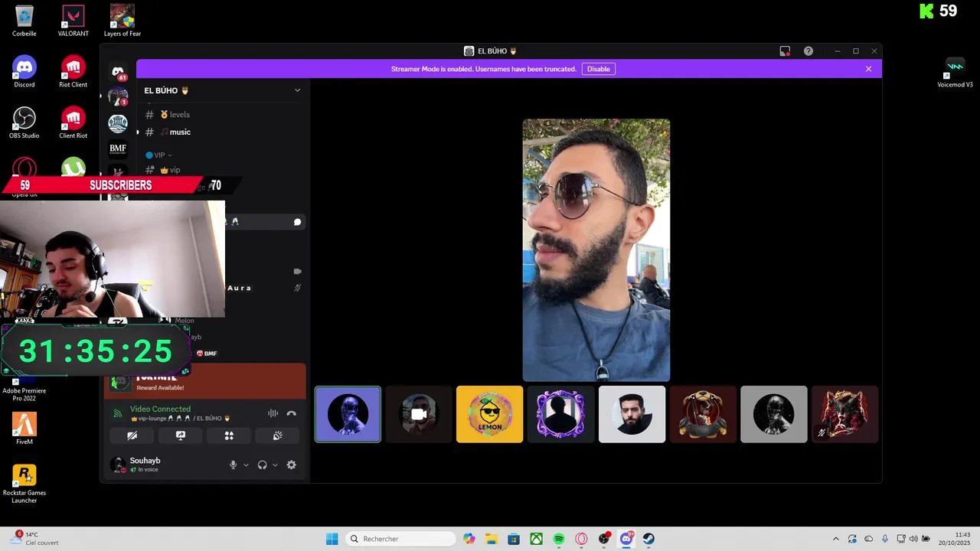Click the Rechercher taskbar search box
Viewport: 980px width, 551px height.
(400, 539)
